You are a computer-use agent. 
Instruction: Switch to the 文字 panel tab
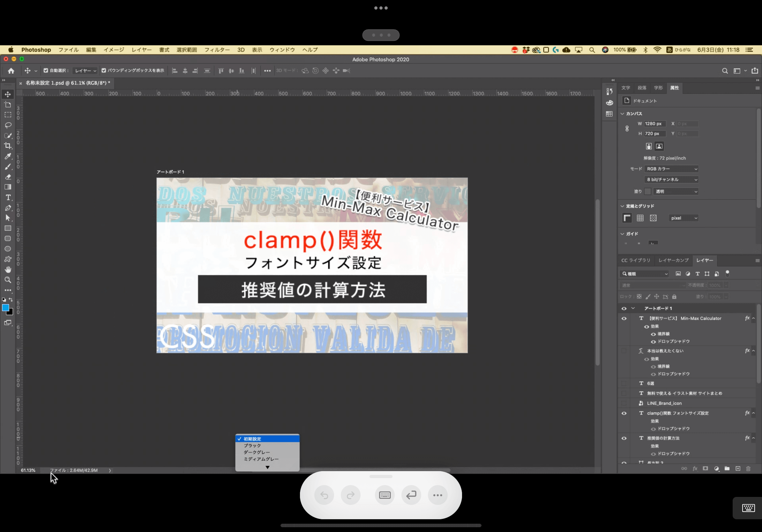coord(626,88)
